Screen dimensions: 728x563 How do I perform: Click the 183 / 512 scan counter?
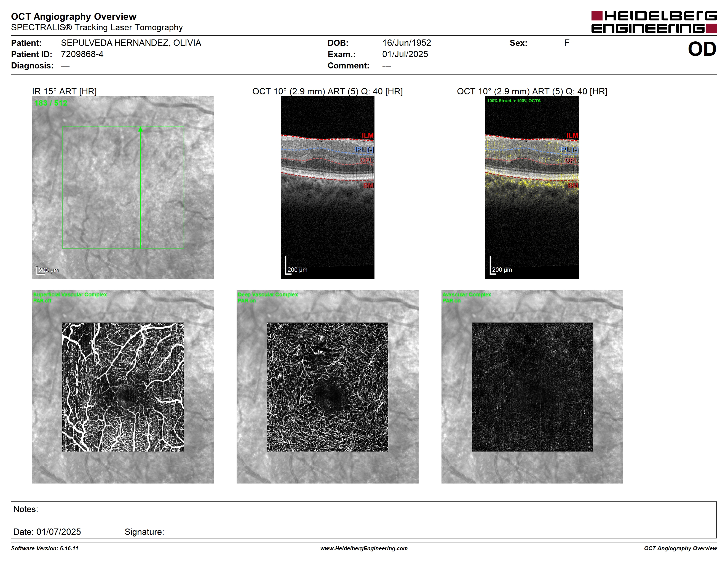click(x=51, y=103)
